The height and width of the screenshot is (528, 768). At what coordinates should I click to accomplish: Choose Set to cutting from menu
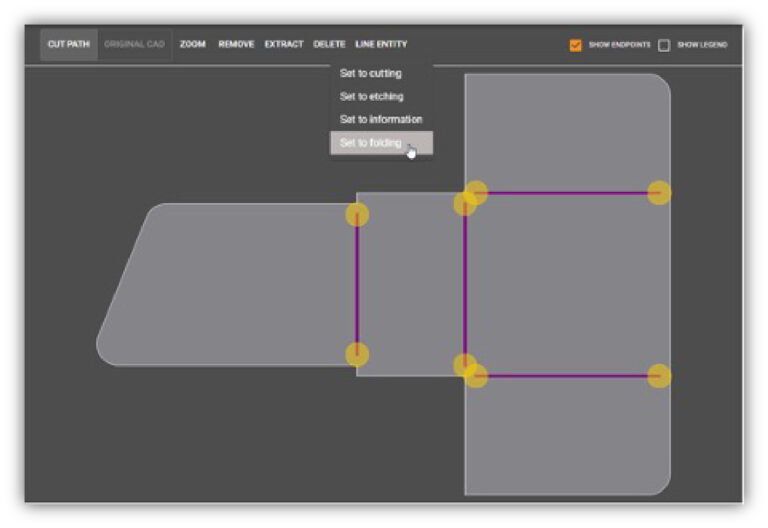(370, 74)
